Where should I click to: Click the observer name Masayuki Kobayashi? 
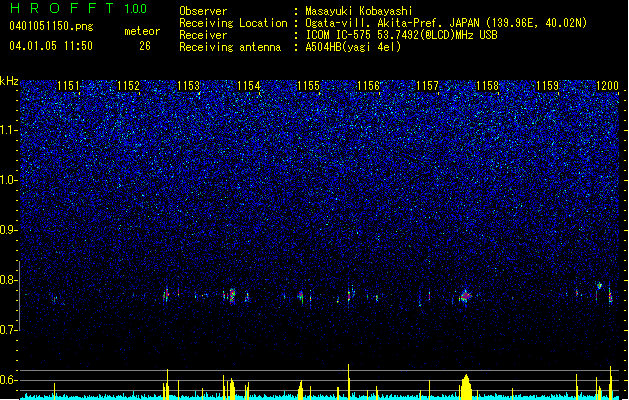pyautogui.click(x=358, y=11)
